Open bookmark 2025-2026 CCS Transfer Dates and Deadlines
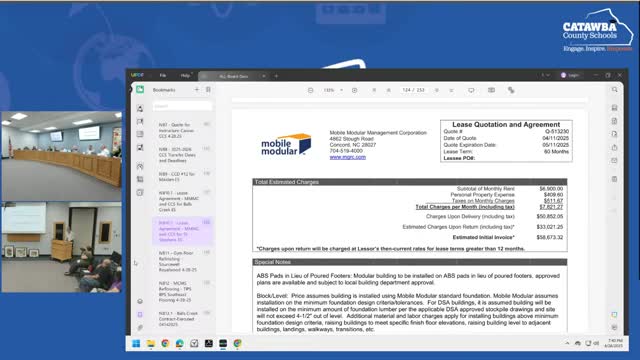The image size is (640, 360). click(x=183, y=155)
